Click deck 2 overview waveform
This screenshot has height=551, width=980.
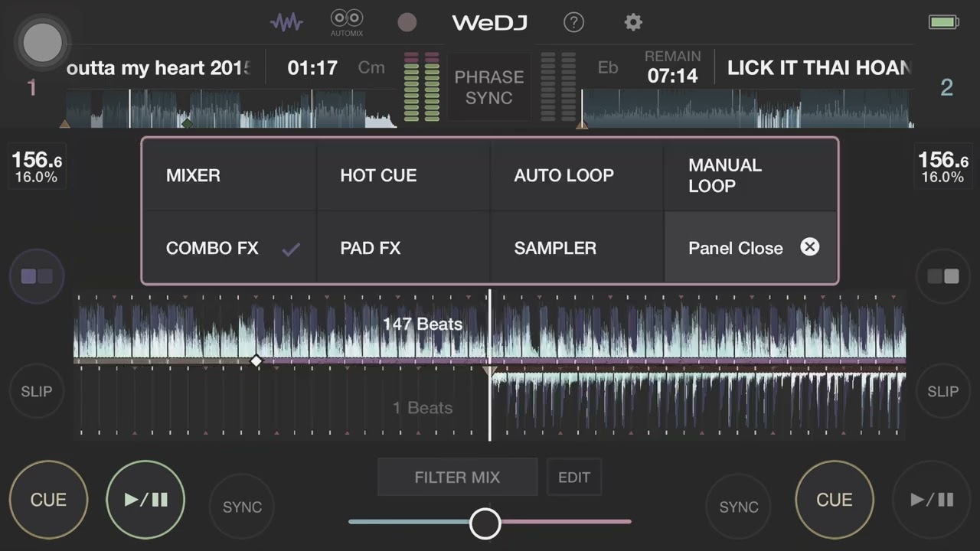coord(747,108)
